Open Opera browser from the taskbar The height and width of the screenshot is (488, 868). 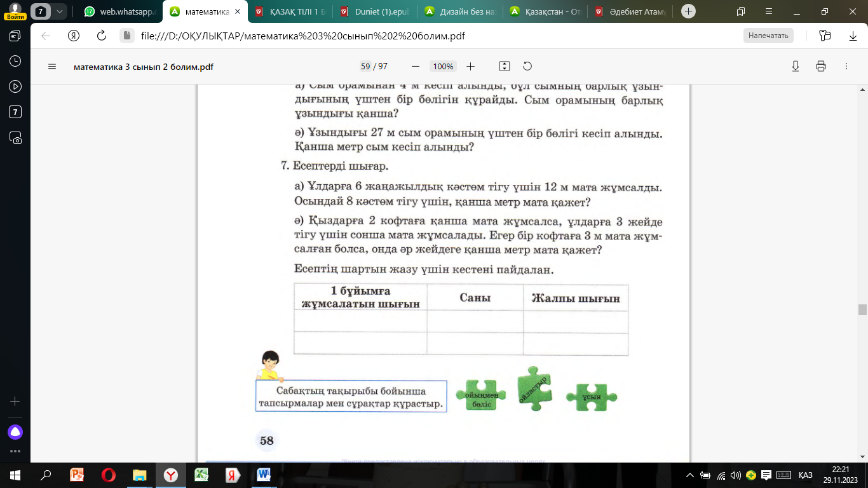pyautogui.click(x=109, y=475)
